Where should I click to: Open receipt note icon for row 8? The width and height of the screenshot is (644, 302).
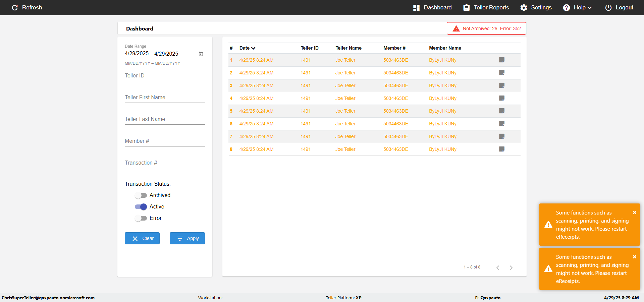coord(502,149)
